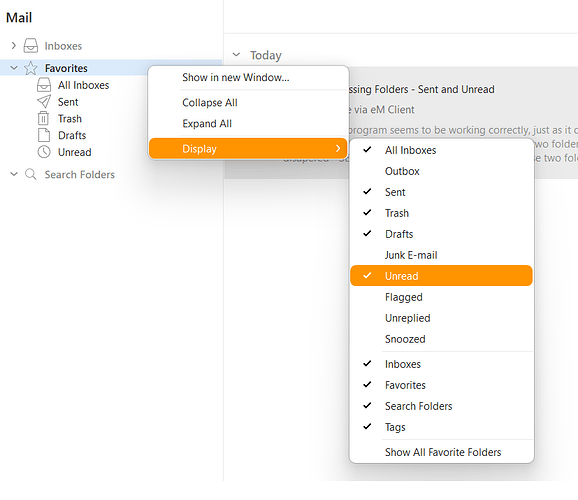Image resolution: width=578 pixels, height=500 pixels.
Task: Click the Search Folders magnifier icon
Action: tap(31, 174)
